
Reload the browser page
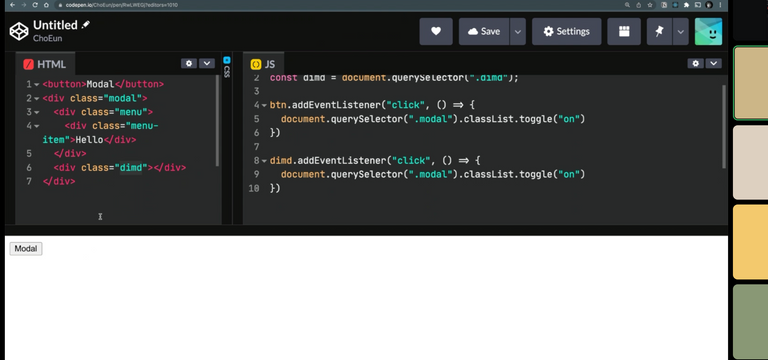(x=35, y=5)
